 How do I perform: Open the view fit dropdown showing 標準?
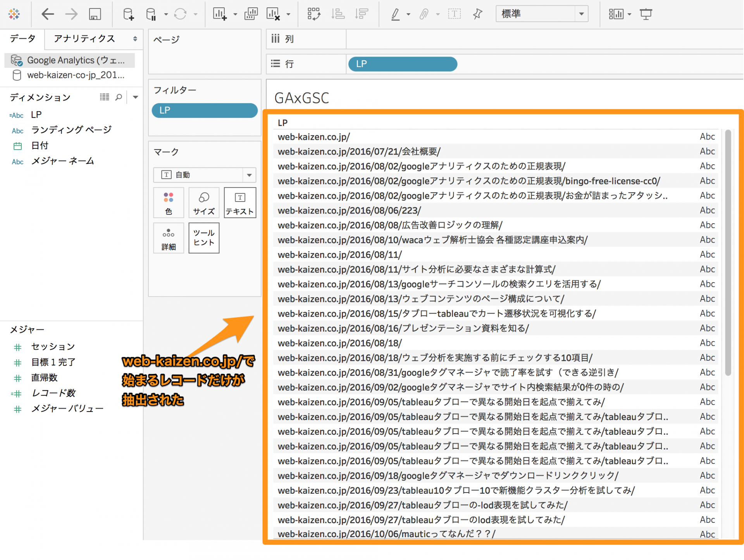click(x=542, y=14)
